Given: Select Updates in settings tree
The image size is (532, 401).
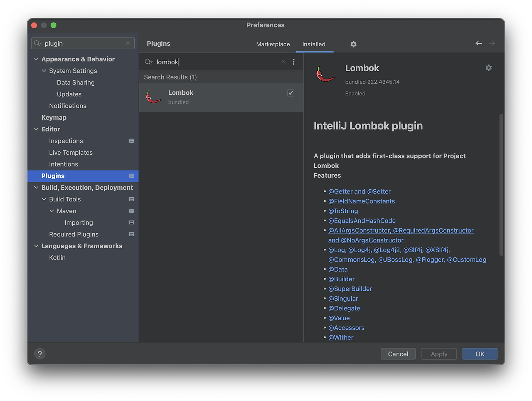Looking at the screenshot, I should click(69, 94).
